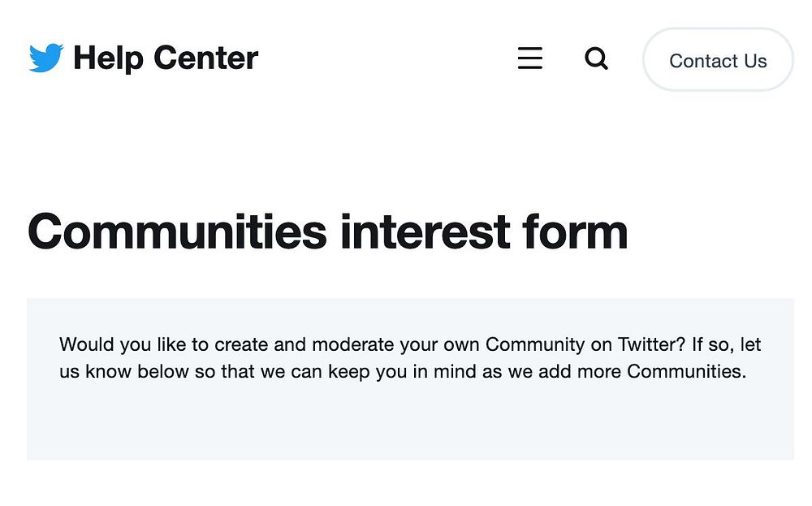
Task: Click the word "Twitter?" in the description
Action: point(650,344)
